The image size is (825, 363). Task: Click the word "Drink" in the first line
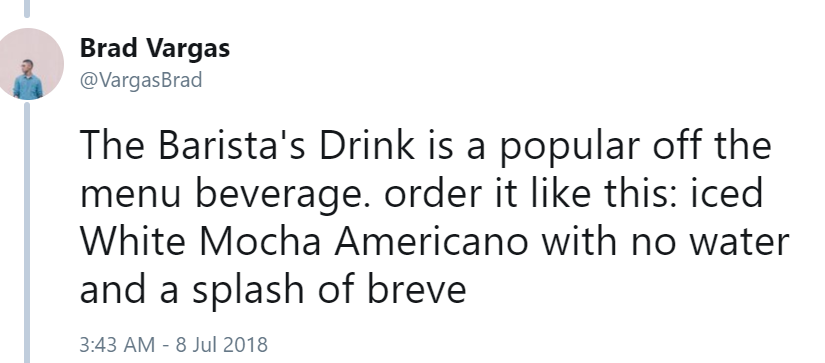coord(367,145)
